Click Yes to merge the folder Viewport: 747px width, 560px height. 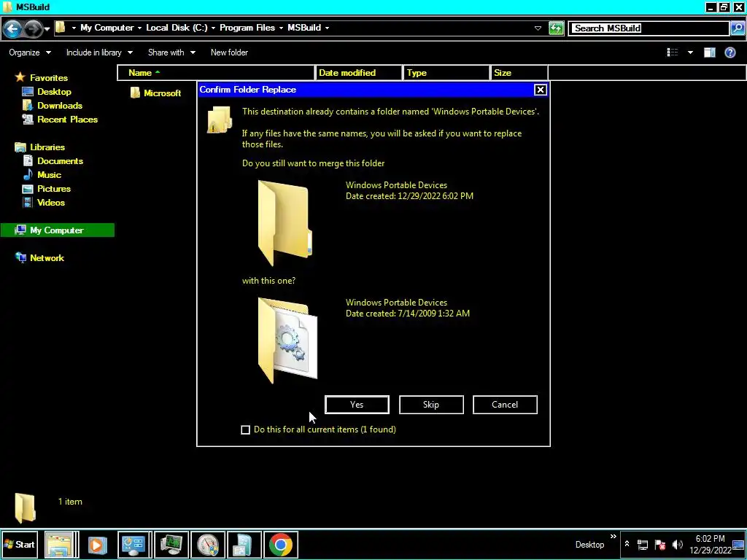tap(357, 405)
